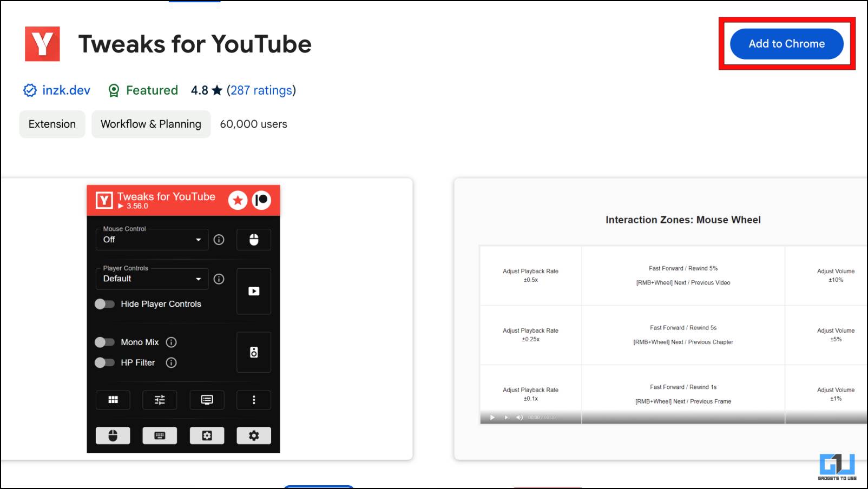Click the video player icon button
This screenshot has height=489, width=868.
click(254, 291)
